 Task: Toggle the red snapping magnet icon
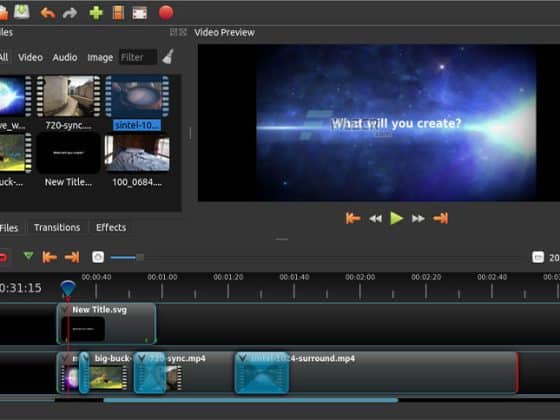tap(3, 257)
